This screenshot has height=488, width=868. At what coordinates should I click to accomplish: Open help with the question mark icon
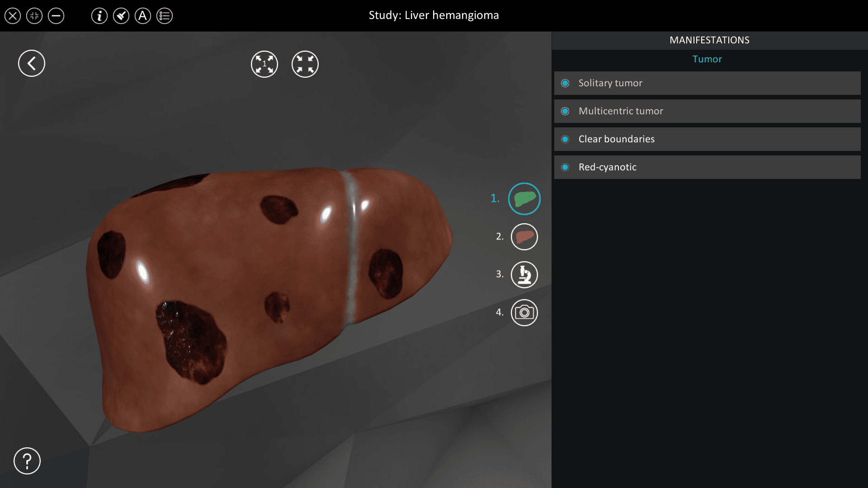[x=27, y=461]
